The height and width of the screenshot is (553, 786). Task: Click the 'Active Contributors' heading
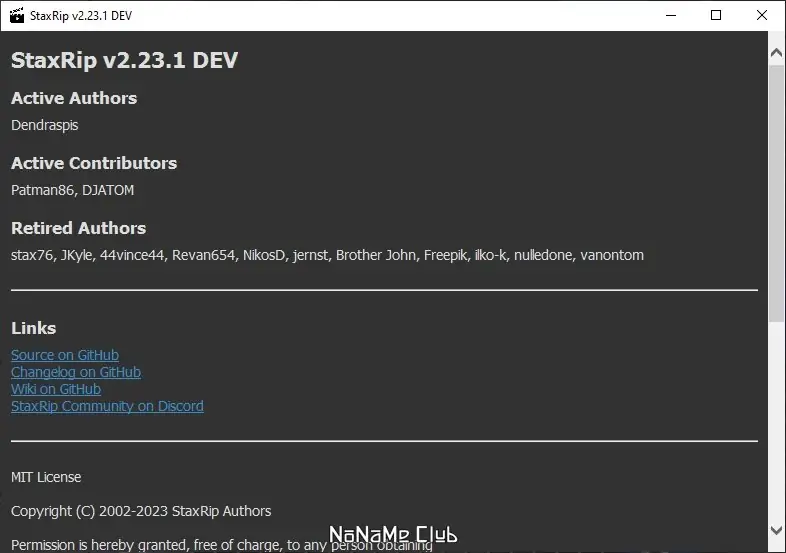tap(94, 163)
